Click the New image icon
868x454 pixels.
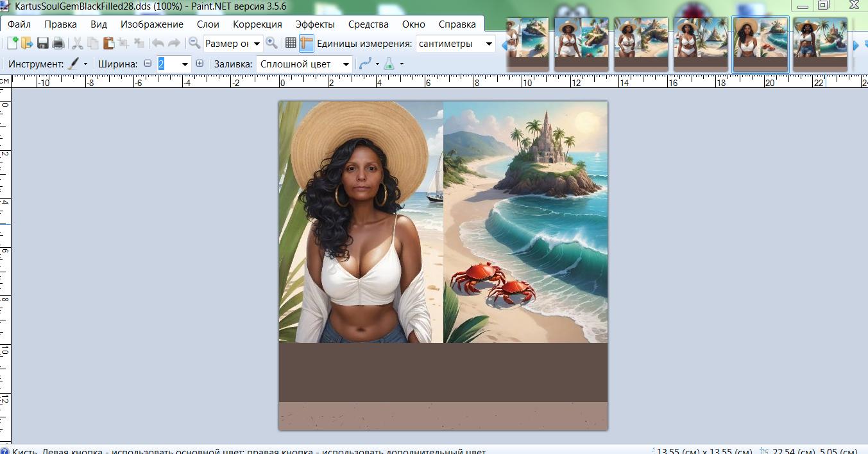[12, 44]
